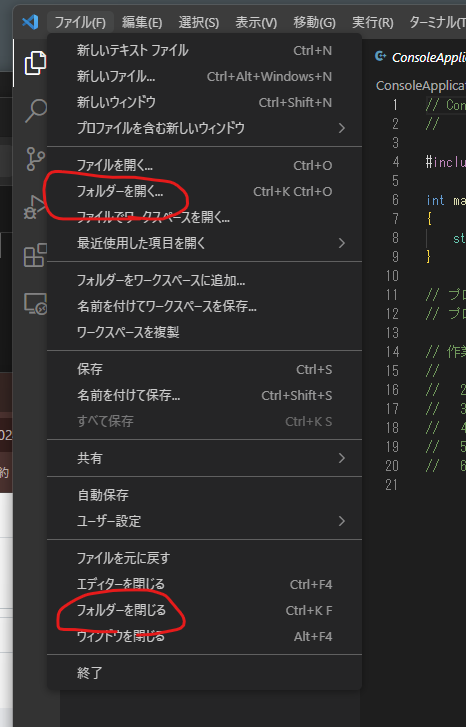The height and width of the screenshot is (727, 466).
Task: Open the Remote Explorer icon
Action: point(35,304)
